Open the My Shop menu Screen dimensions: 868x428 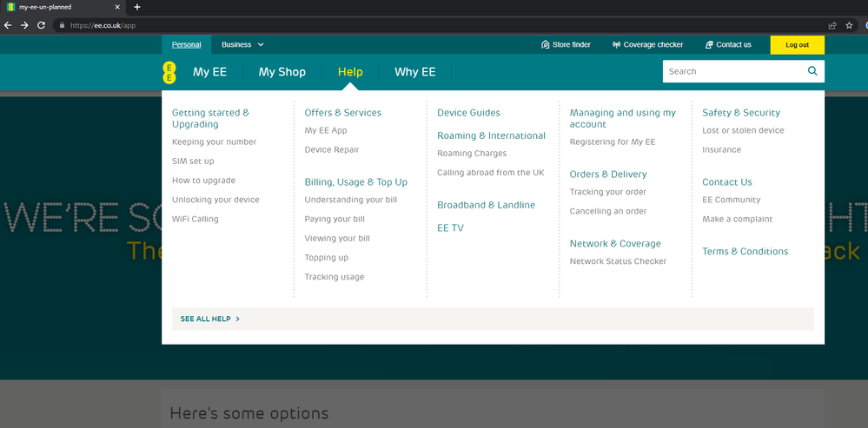(x=282, y=72)
